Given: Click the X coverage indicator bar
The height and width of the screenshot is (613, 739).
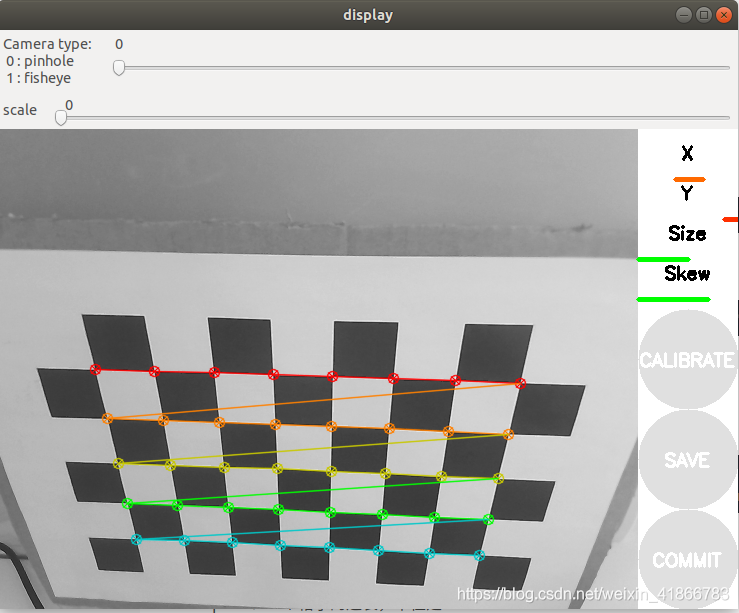Looking at the screenshot, I should pyautogui.click(x=689, y=180).
